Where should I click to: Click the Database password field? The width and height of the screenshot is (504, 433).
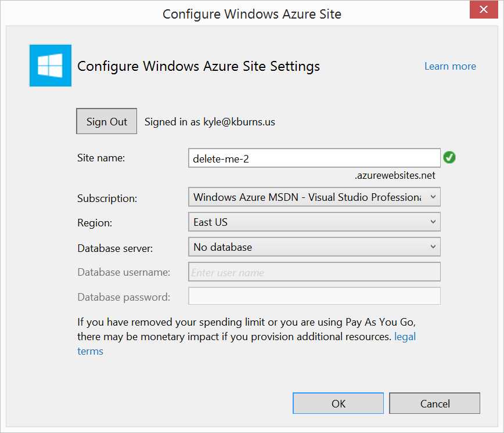pos(314,297)
